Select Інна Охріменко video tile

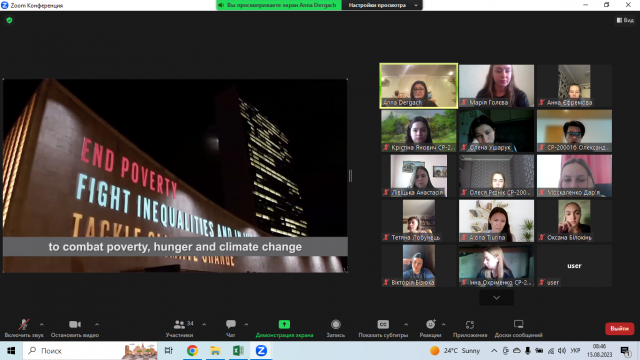[x=496, y=265]
